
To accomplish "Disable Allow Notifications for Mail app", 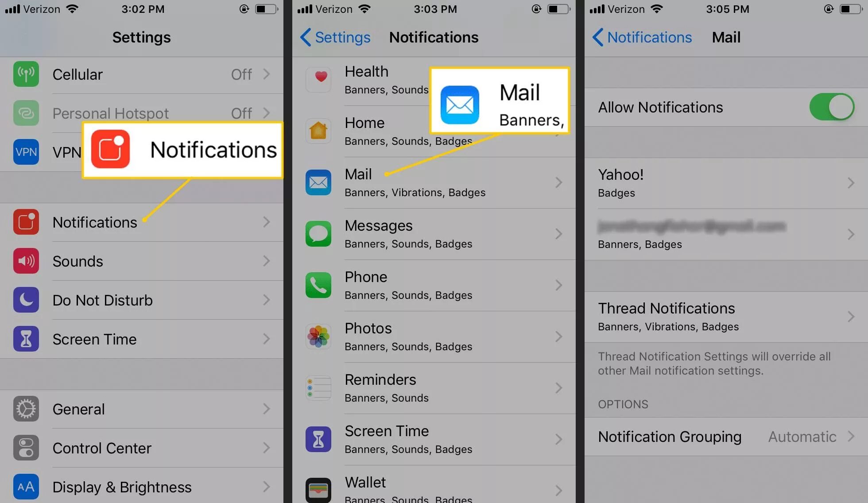I will tap(833, 108).
